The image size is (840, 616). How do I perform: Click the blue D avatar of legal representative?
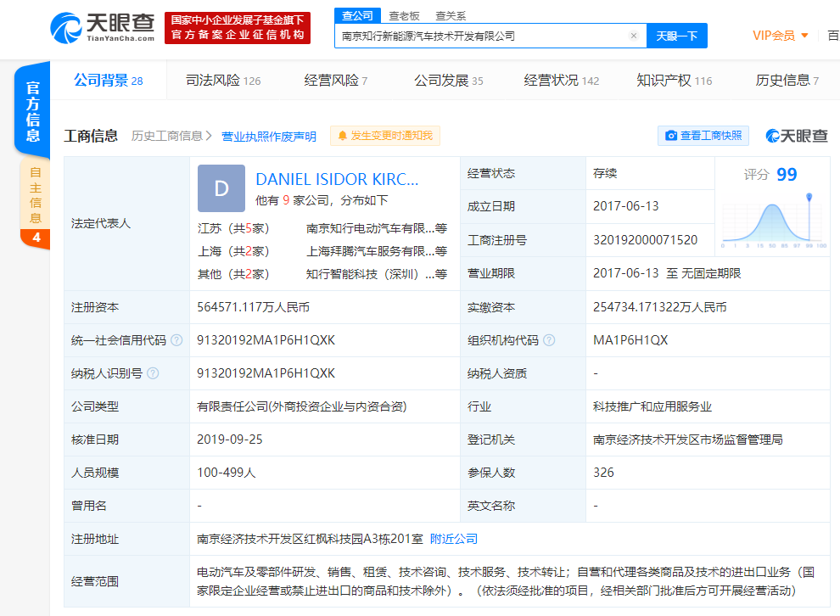tap(221, 188)
